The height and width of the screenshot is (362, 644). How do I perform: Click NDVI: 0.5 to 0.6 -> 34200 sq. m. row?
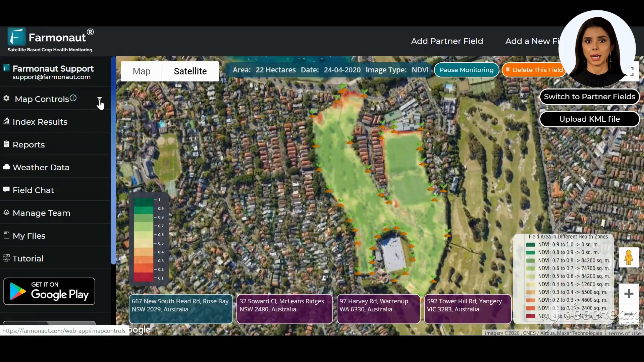[568, 276]
